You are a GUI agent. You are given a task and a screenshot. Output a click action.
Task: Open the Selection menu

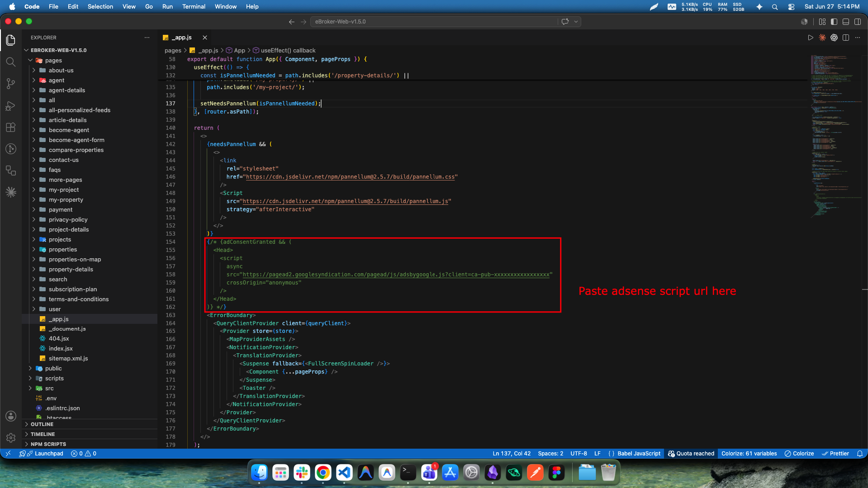100,7
